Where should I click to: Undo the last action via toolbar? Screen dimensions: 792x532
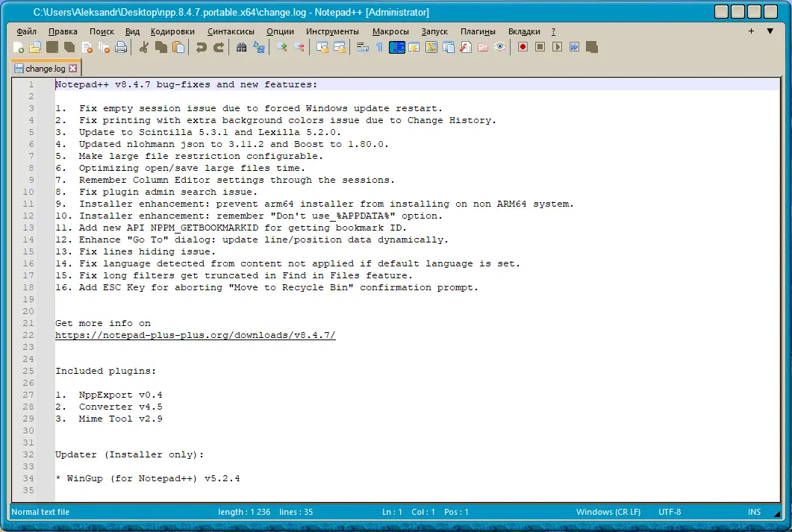click(x=201, y=48)
